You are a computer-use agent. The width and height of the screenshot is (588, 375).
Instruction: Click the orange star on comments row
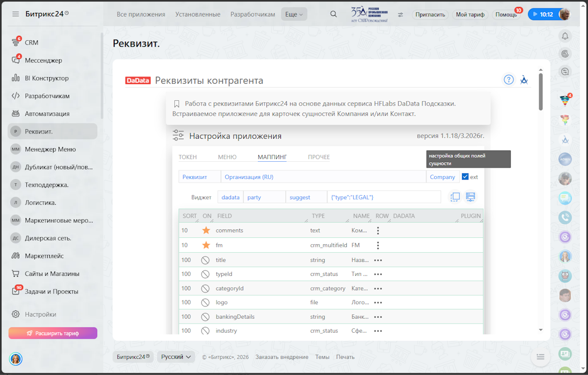click(x=206, y=230)
